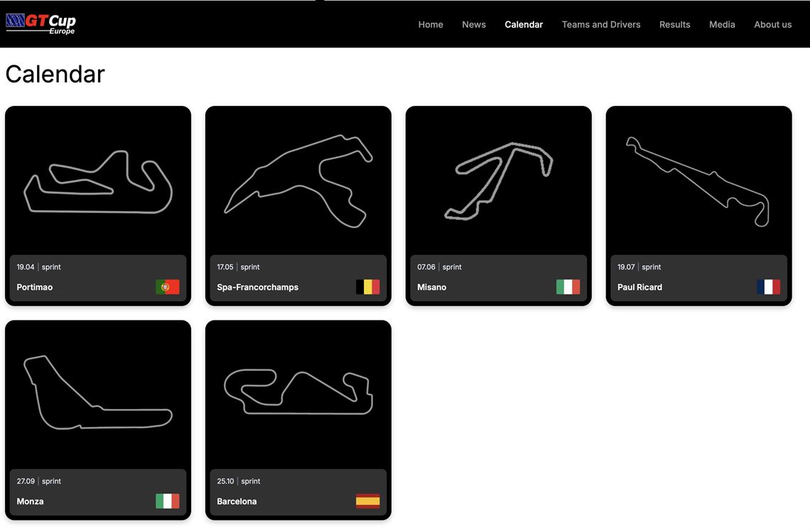Image resolution: width=810 pixels, height=532 pixels.
Task: Visit the About us page
Action: coord(773,24)
